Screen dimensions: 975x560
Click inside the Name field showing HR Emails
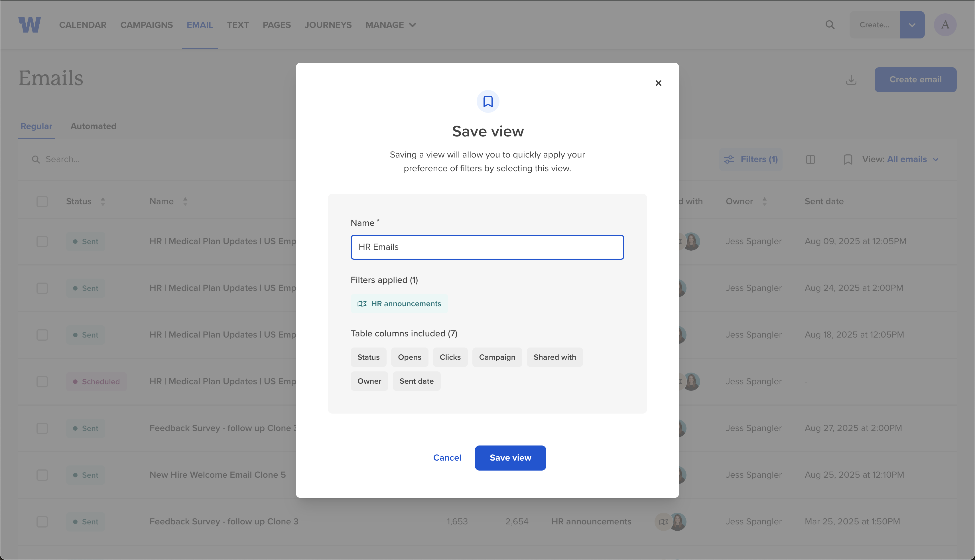pyautogui.click(x=487, y=247)
